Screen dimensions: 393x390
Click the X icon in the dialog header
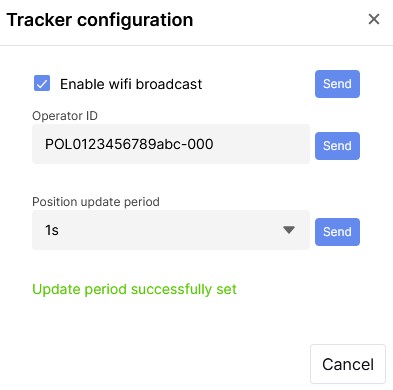click(x=374, y=19)
